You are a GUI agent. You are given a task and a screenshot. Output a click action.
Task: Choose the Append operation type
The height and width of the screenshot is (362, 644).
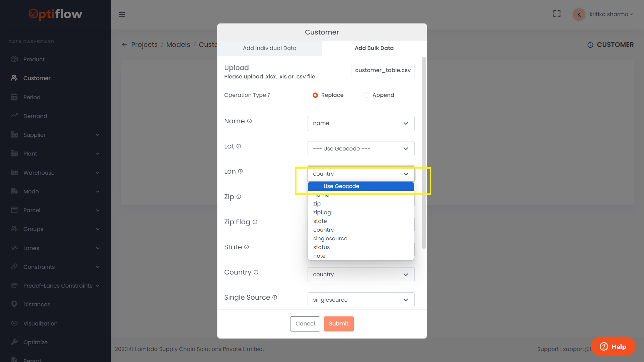(x=366, y=95)
